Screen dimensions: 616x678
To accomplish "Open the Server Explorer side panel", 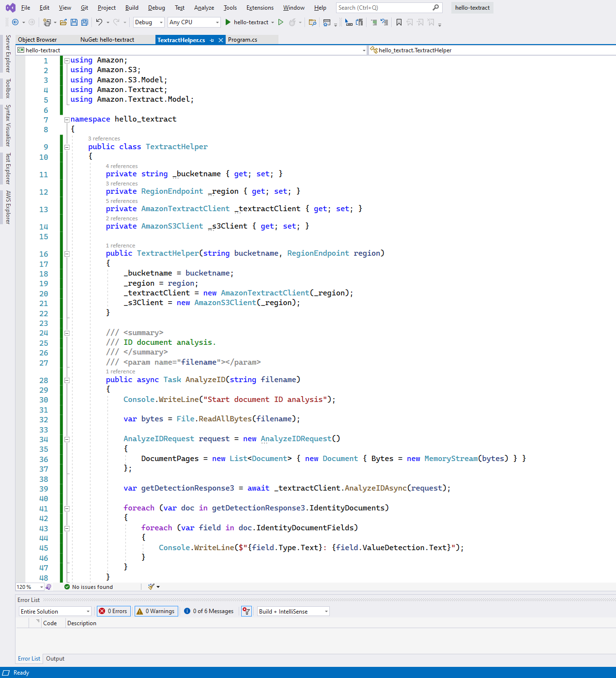I will coord(8,54).
